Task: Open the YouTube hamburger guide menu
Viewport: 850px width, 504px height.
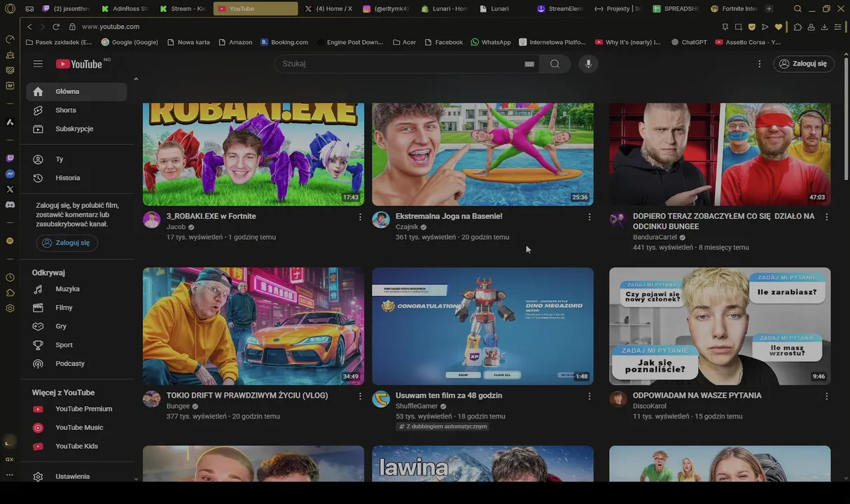Action: [38, 64]
